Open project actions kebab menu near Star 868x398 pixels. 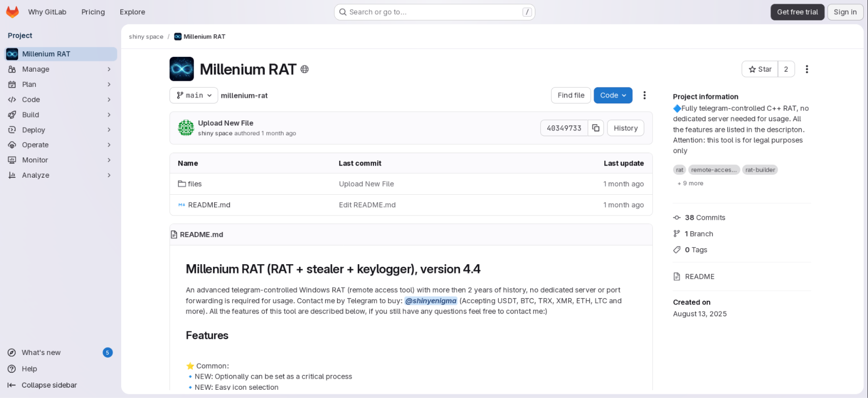807,69
